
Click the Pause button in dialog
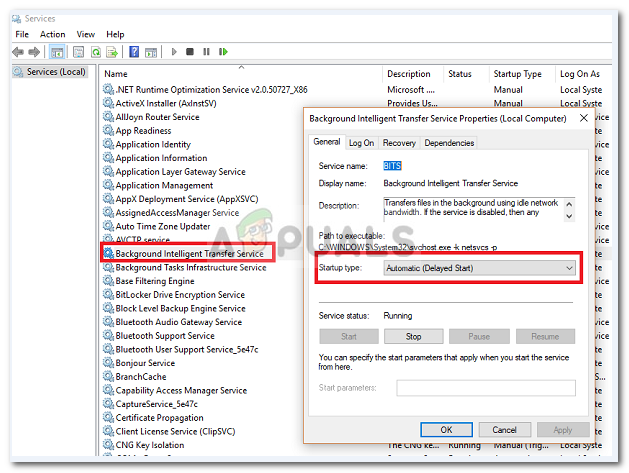479,337
